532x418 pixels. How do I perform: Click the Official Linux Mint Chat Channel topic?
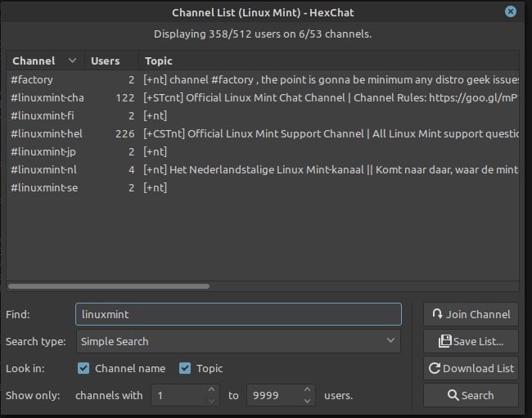coord(331,97)
